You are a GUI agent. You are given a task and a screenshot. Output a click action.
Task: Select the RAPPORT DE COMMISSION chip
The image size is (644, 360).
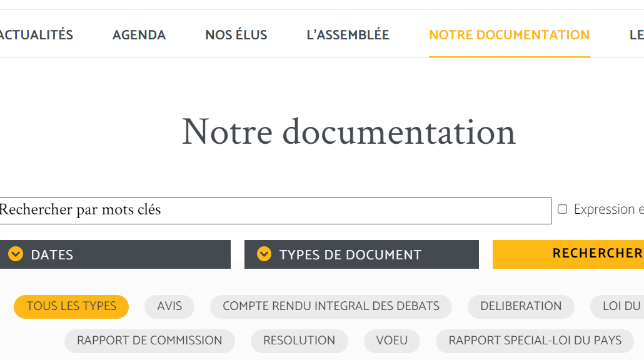(149, 341)
